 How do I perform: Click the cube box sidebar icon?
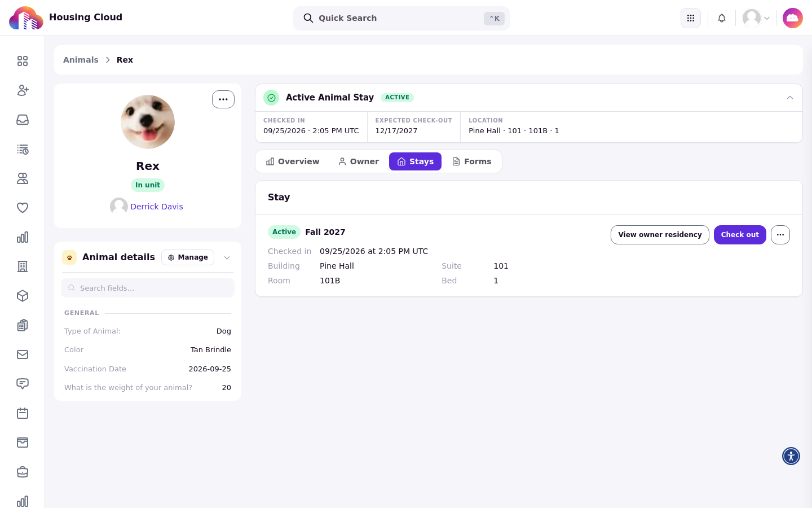pyautogui.click(x=23, y=296)
